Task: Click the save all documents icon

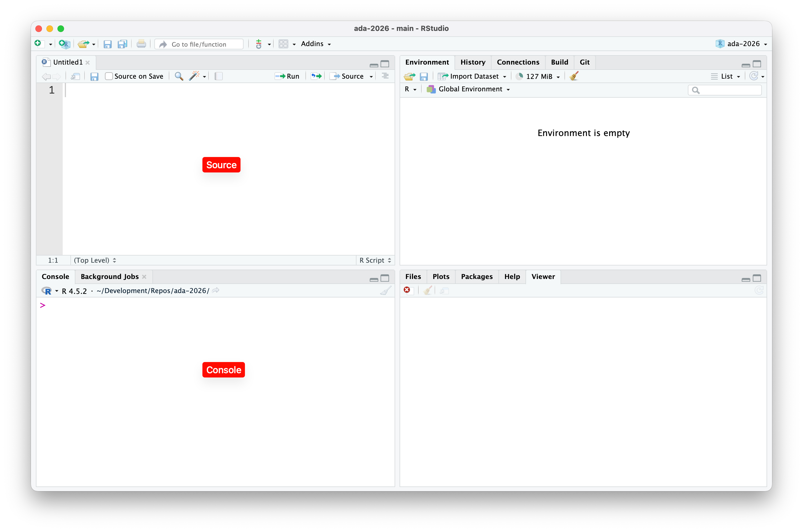Action: tap(122, 44)
